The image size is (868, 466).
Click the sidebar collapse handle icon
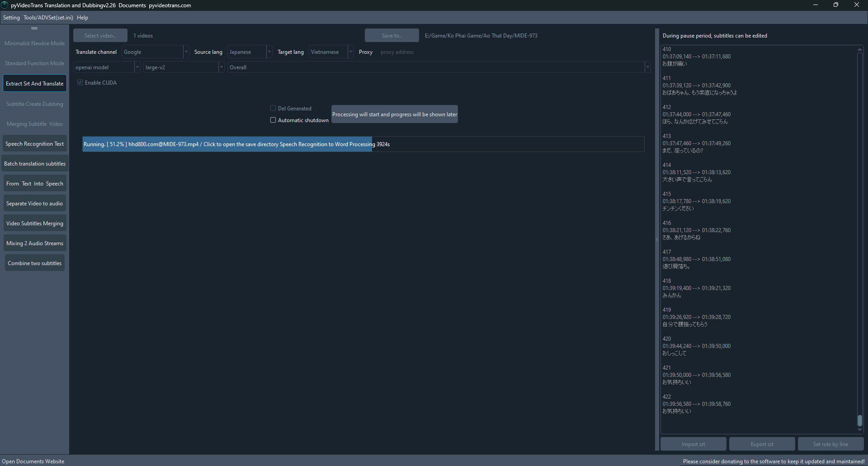[x=34, y=28]
